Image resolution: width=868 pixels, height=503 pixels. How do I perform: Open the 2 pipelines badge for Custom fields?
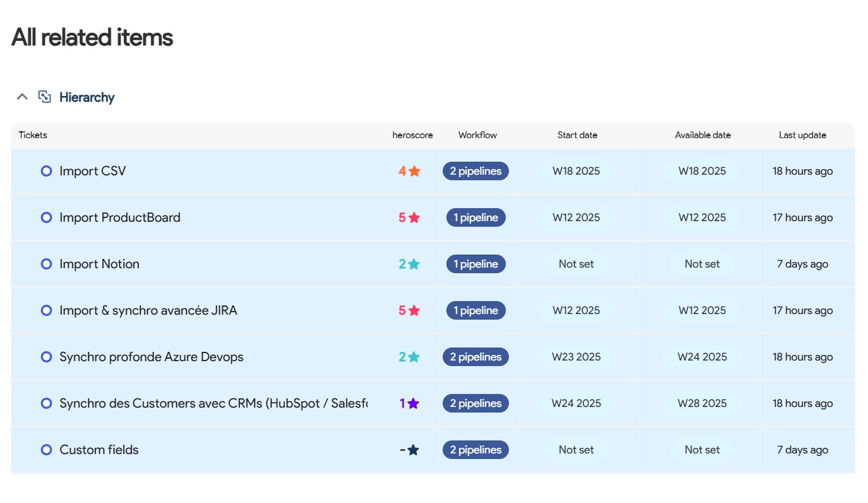[x=475, y=450]
